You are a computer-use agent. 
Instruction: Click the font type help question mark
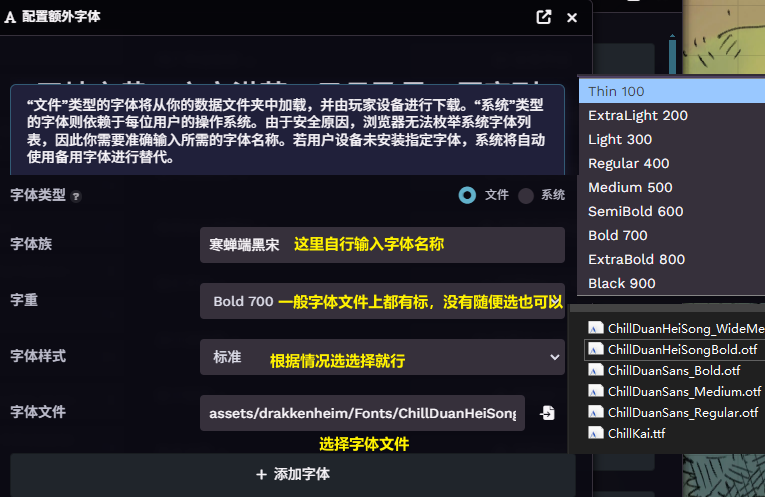pos(76,197)
